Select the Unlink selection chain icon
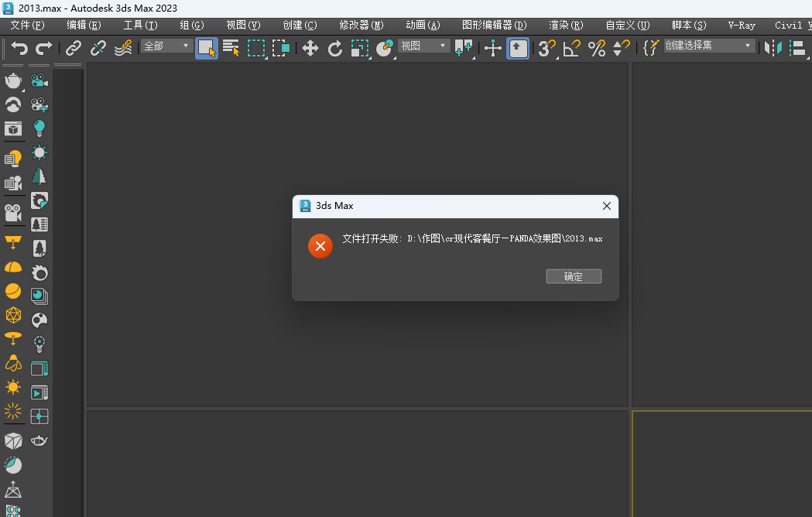 click(x=98, y=48)
